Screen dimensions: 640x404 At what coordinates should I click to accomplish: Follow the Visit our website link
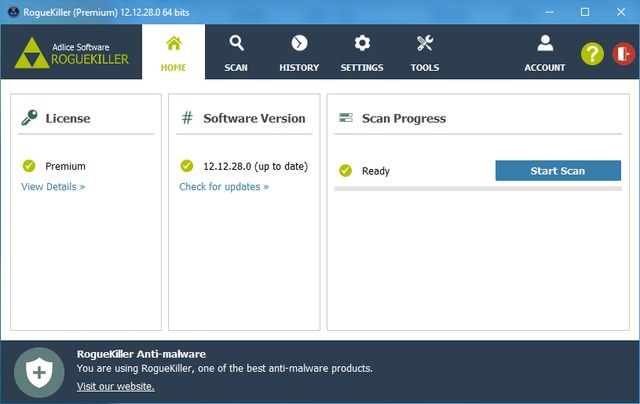click(x=116, y=386)
